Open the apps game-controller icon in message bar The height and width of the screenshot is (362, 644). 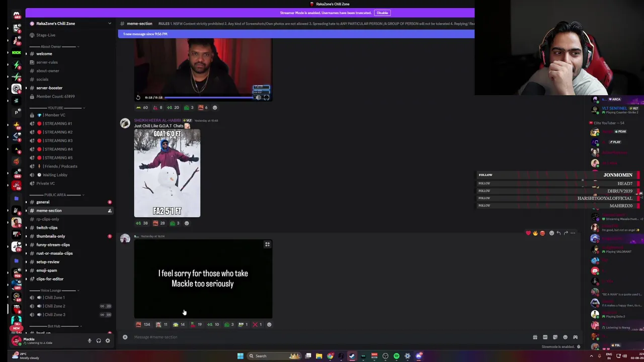pos(575,337)
